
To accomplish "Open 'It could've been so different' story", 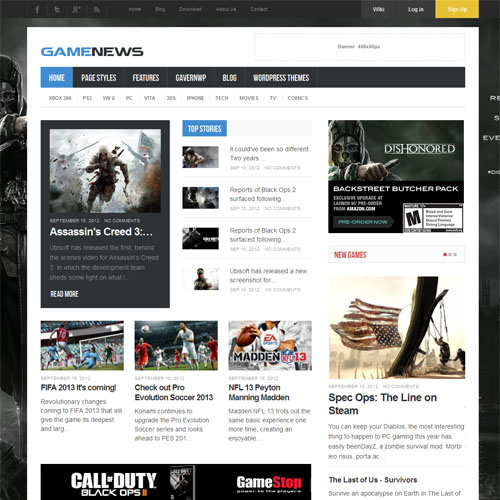I will point(270,153).
